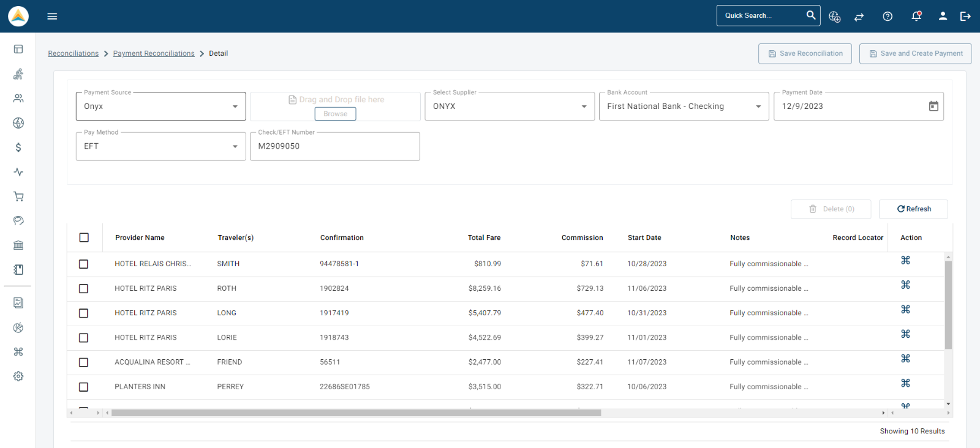
Task: Open the notifications bell
Action: [916, 17]
